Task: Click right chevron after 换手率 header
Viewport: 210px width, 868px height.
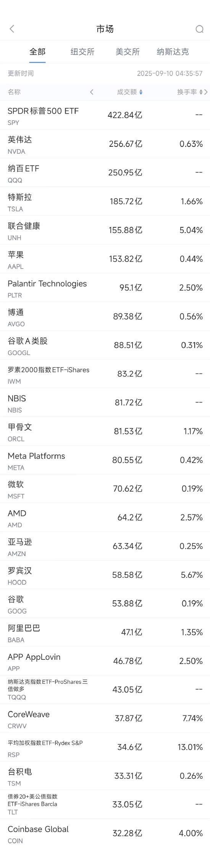Action: point(206,92)
